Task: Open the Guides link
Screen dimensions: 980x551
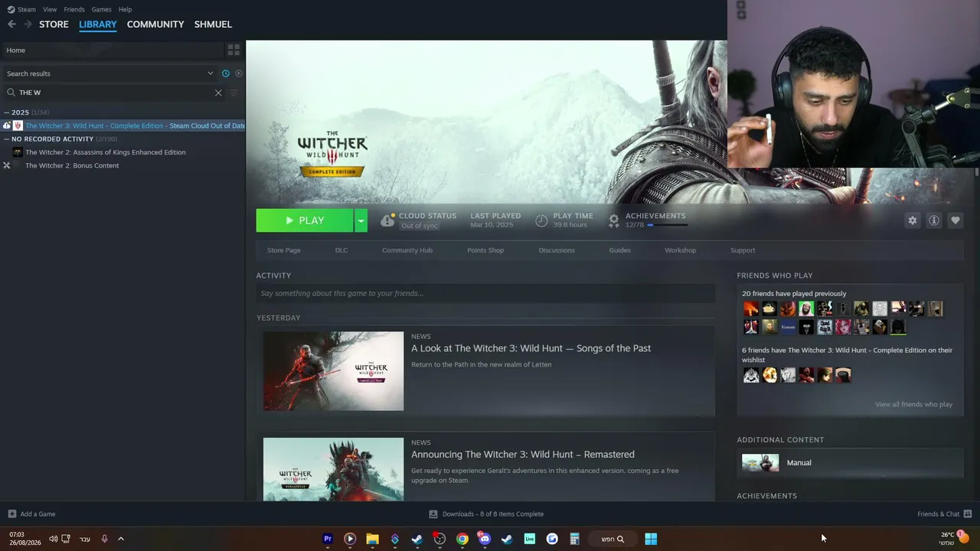Action: (x=620, y=250)
